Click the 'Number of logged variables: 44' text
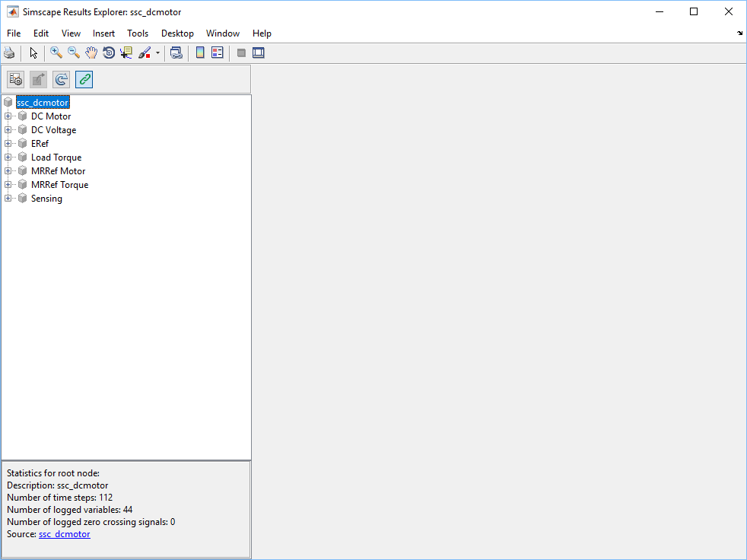This screenshot has height=560, width=747. 69,510
